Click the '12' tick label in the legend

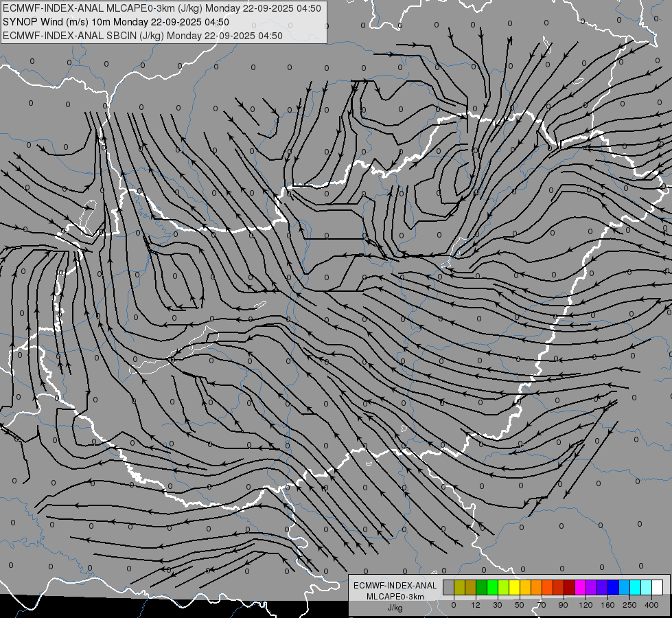coord(476,605)
